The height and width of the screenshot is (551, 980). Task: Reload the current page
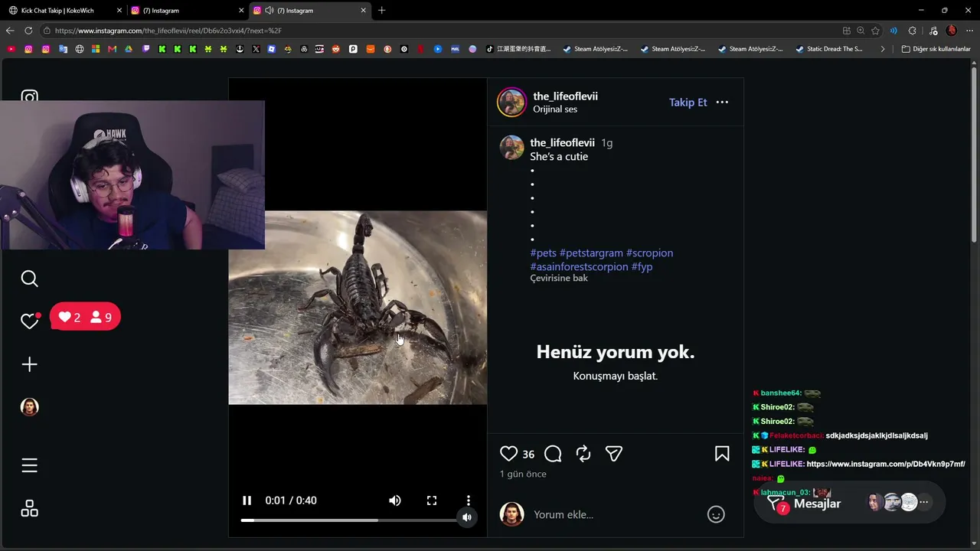click(x=28, y=31)
